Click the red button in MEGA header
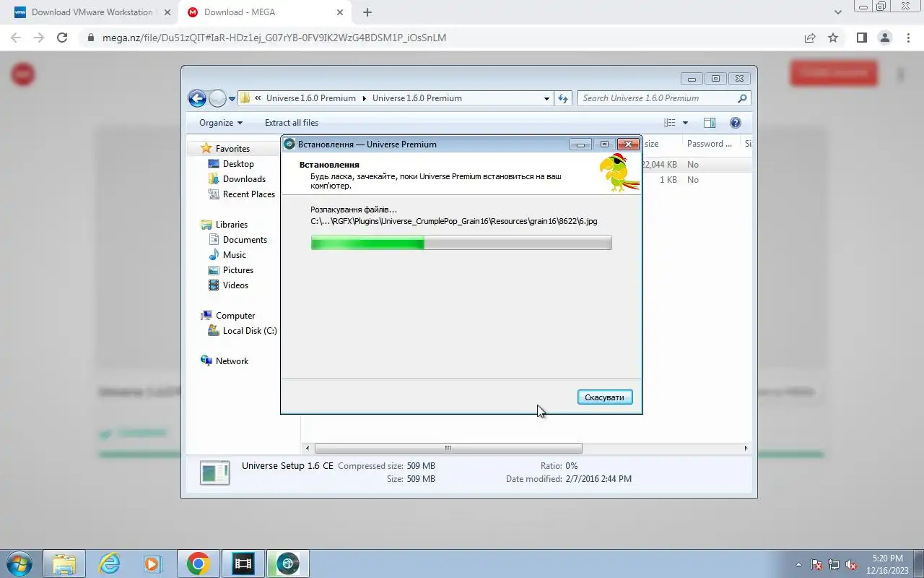Viewport: 924px width, 578px height. tap(834, 73)
